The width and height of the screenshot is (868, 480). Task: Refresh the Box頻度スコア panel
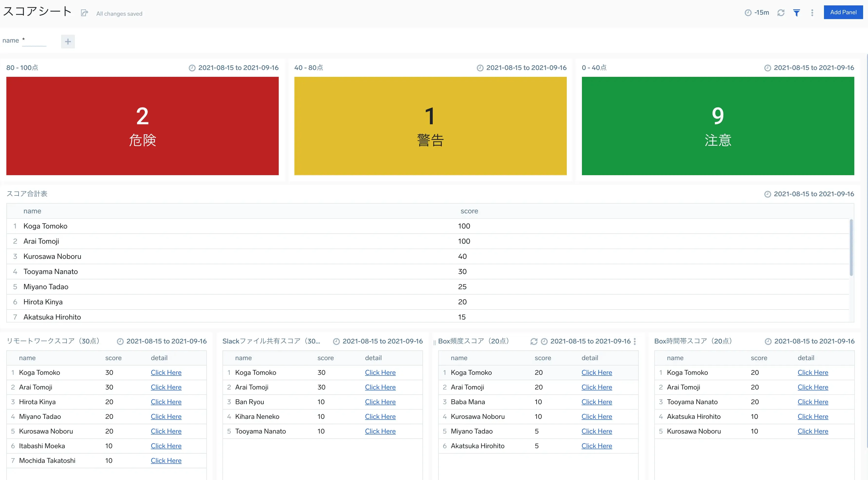pyautogui.click(x=534, y=342)
